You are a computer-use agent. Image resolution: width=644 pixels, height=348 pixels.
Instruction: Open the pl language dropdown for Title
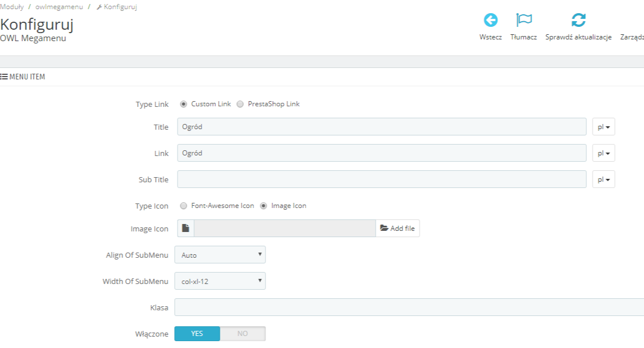click(x=603, y=126)
